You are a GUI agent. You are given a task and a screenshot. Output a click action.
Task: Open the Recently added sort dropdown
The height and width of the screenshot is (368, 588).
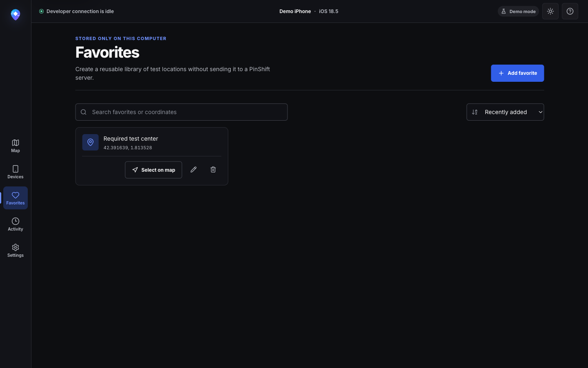coord(505,112)
